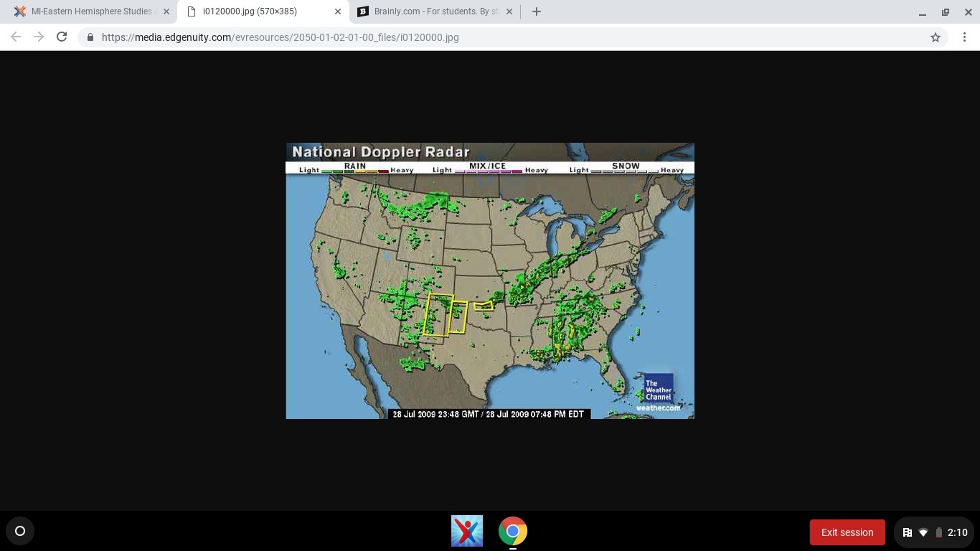
Task: Click the Wi-Fi icon in the tray
Action: (x=923, y=532)
